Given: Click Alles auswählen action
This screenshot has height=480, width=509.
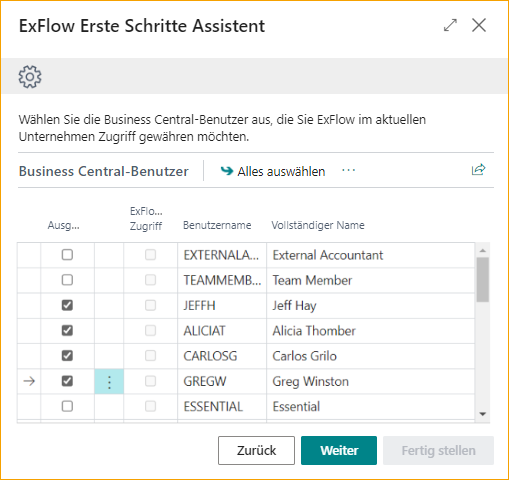Looking at the screenshot, I should [x=273, y=171].
